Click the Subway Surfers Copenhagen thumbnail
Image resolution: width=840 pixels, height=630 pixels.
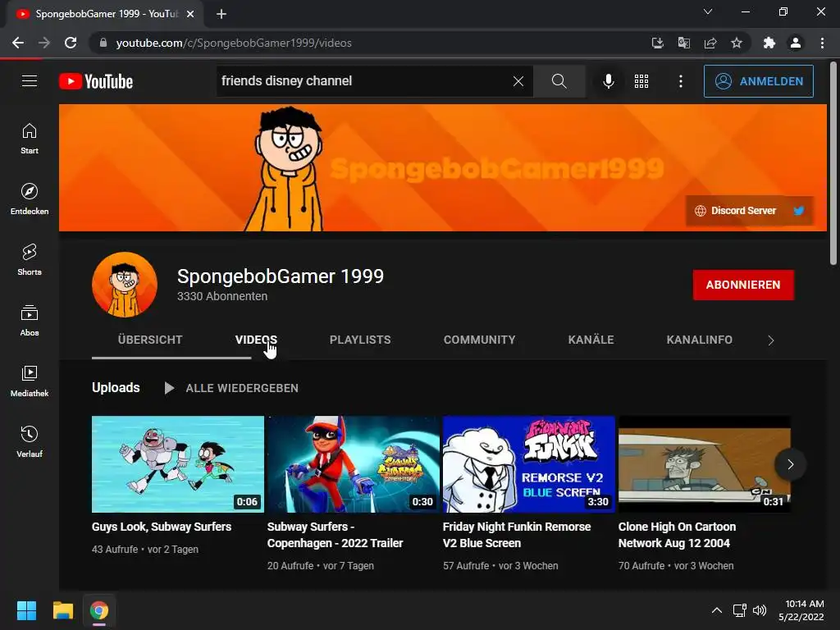354,464
